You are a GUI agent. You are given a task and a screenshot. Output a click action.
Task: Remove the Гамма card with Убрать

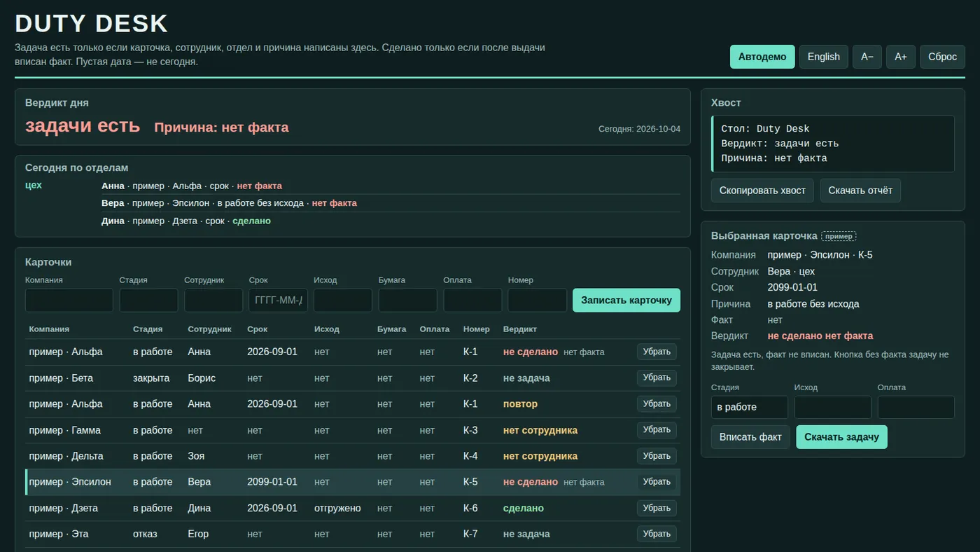657,430
